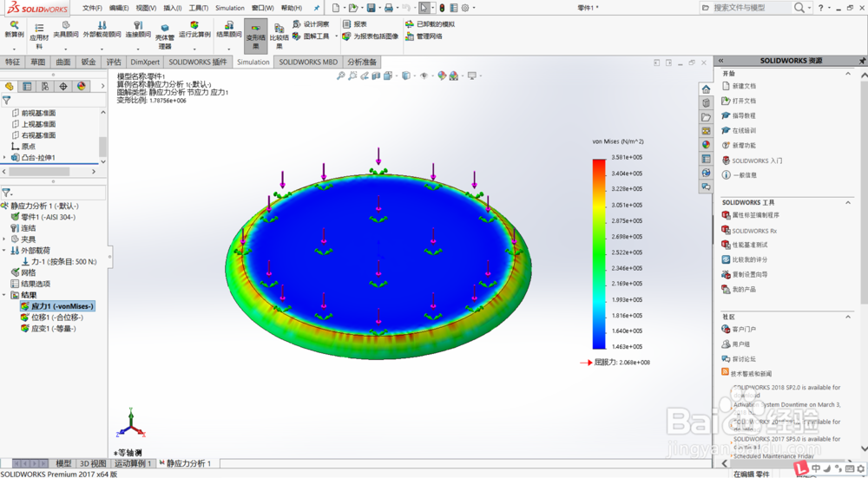The image size is (868, 478).
Task: Open 设计洞察 (Design Insight)
Action: click(311, 24)
